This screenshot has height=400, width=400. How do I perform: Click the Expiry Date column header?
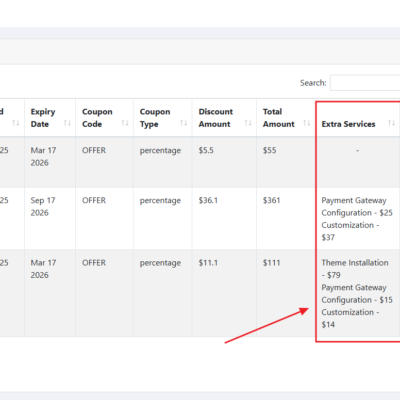pos(50,118)
